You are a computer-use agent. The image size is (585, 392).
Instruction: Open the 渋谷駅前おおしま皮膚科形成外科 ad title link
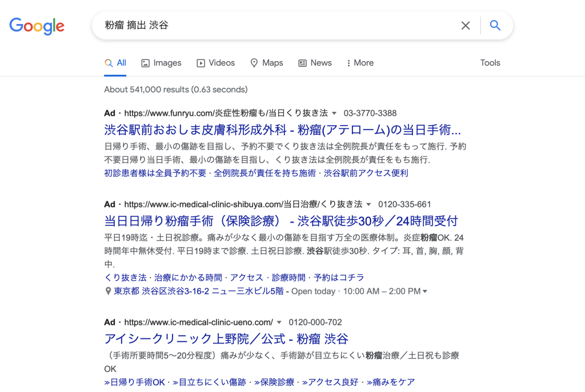pyautogui.click(x=282, y=130)
